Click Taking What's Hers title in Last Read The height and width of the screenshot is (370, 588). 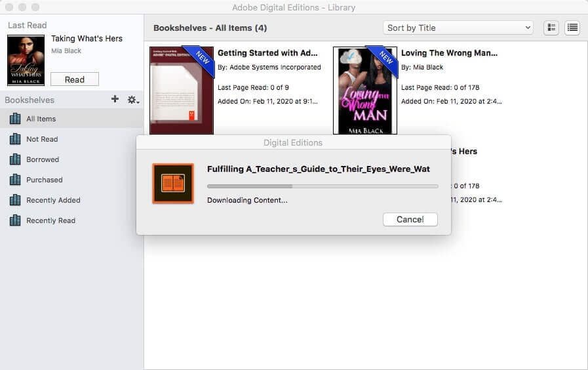coord(87,39)
